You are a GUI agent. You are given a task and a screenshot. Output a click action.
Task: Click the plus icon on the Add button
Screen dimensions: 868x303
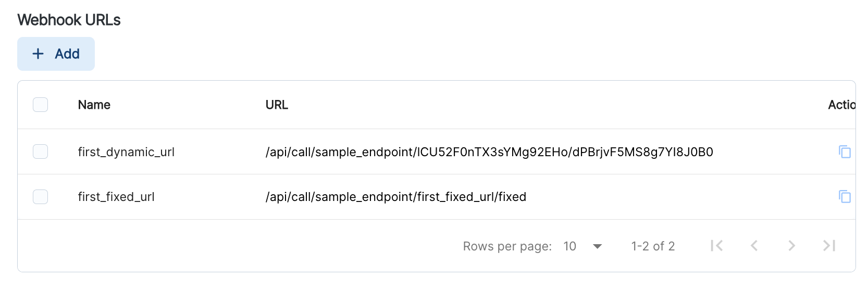pos(38,54)
